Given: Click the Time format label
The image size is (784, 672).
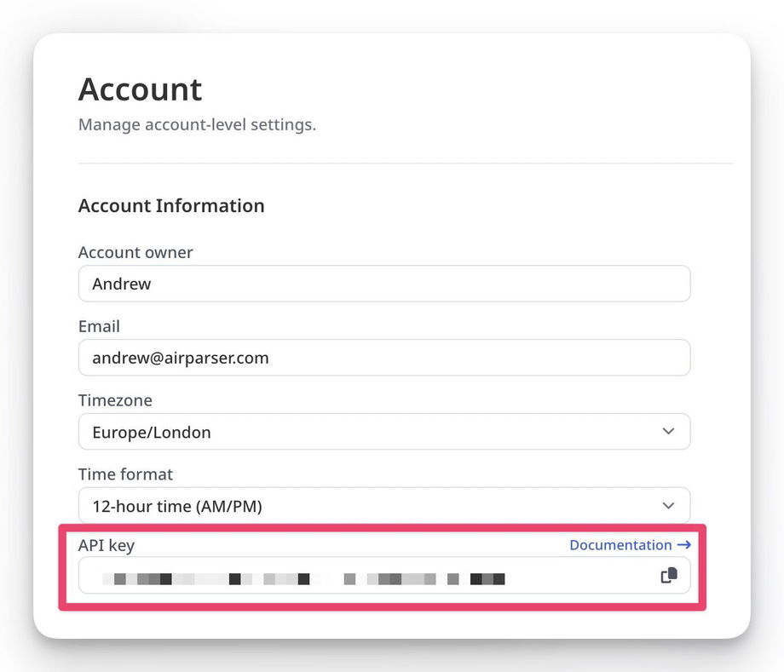Looking at the screenshot, I should 125,474.
